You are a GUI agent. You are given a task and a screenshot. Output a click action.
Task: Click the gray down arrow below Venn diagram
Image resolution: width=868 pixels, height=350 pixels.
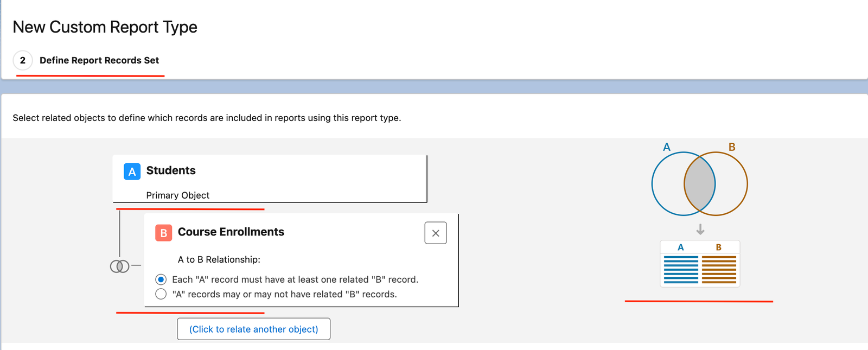click(x=700, y=230)
